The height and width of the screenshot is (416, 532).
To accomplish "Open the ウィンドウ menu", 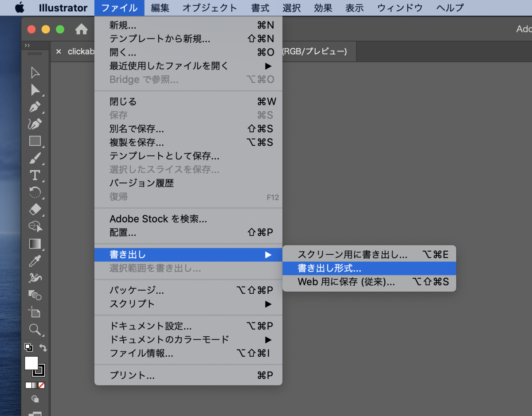I will click(399, 8).
